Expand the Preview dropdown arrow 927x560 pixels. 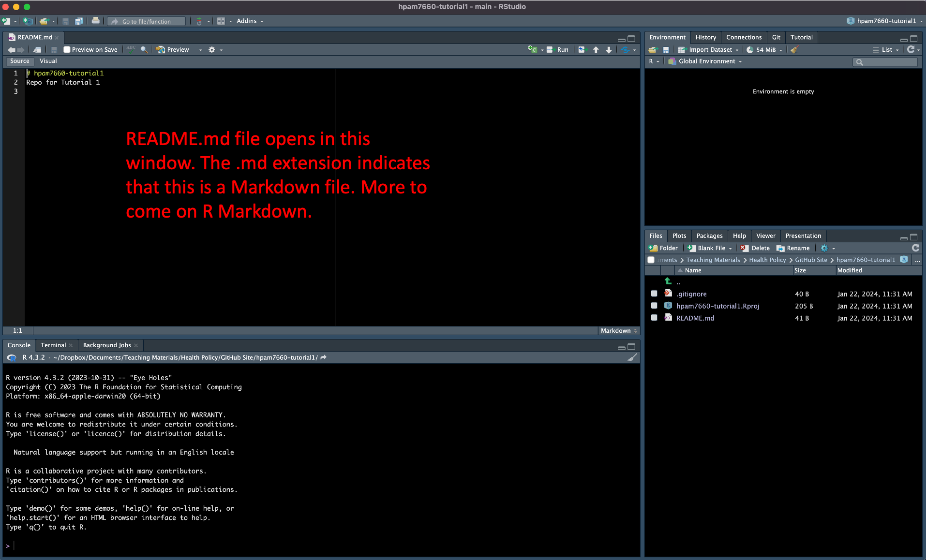(x=201, y=50)
